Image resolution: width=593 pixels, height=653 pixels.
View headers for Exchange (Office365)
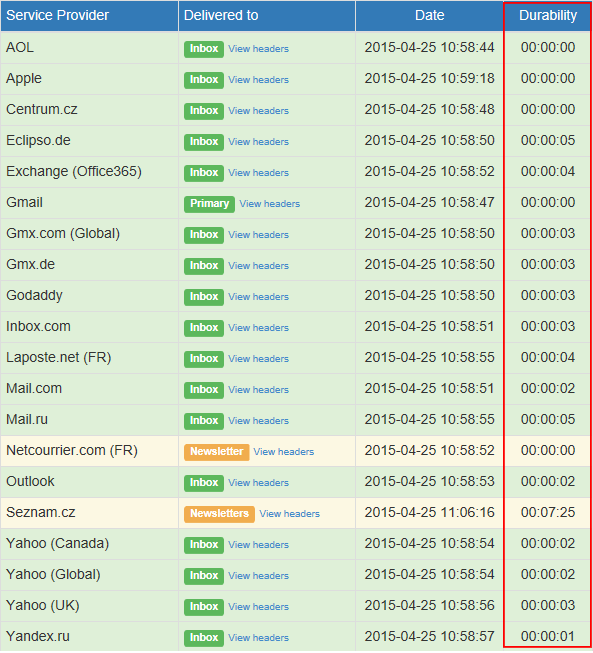(258, 173)
